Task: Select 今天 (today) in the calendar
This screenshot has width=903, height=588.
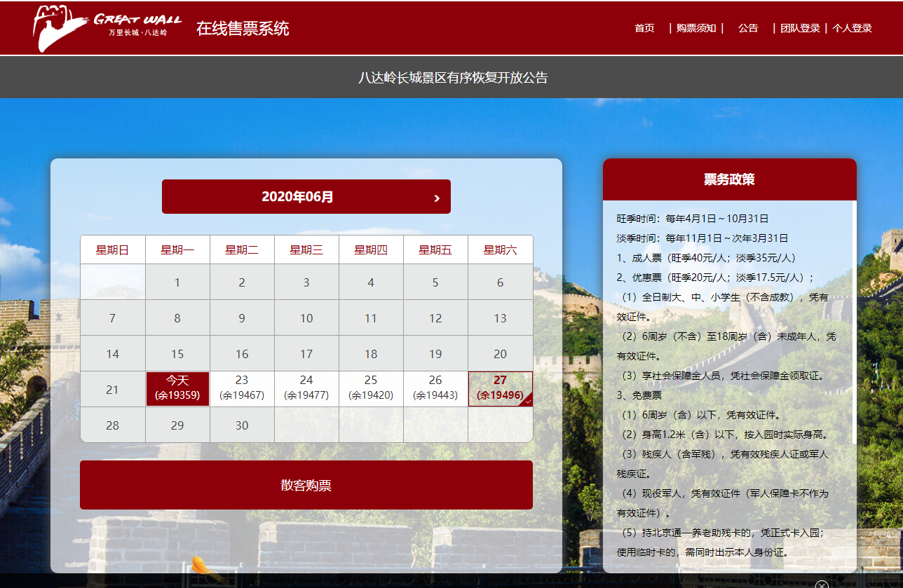Action: pyautogui.click(x=177, y=388)
